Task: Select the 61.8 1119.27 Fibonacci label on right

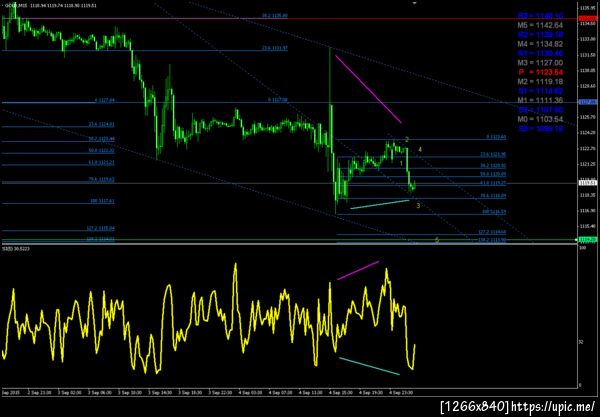Action: pyautogui.click(x=493, y=183)
